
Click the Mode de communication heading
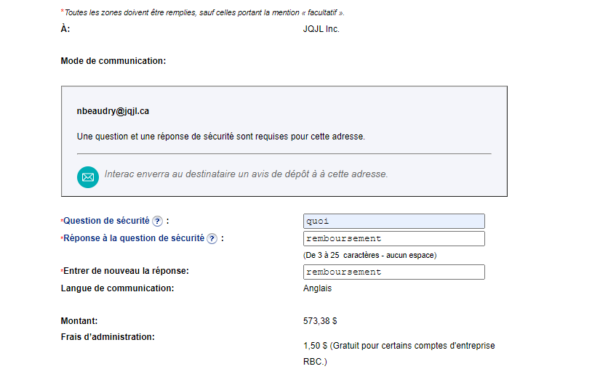coord(113,61)
